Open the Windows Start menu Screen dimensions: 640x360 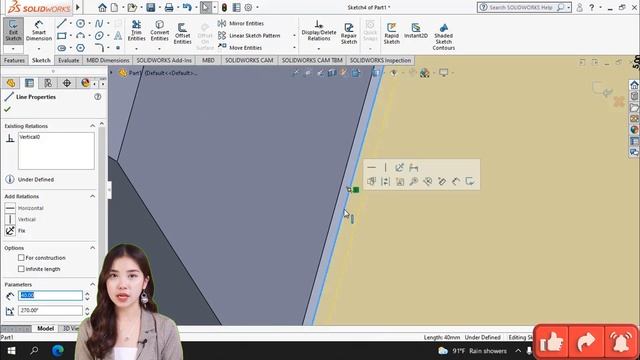(x=11, y=351)
